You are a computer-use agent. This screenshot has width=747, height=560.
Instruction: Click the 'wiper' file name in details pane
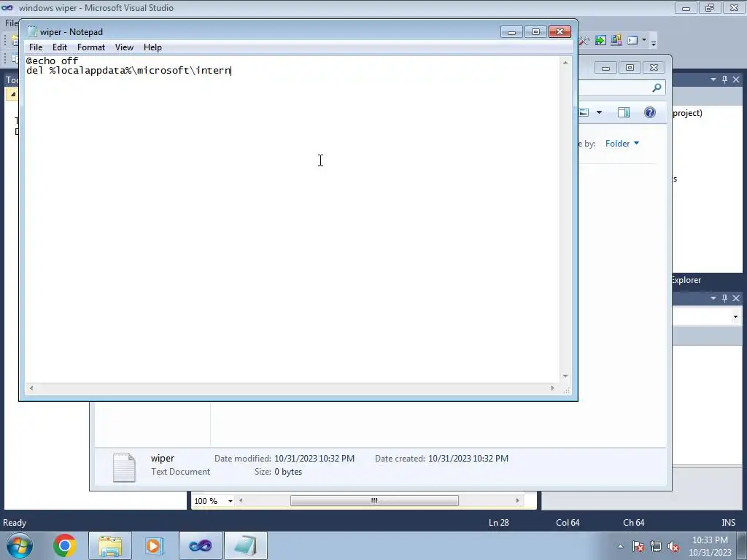[x=163, y=458]
